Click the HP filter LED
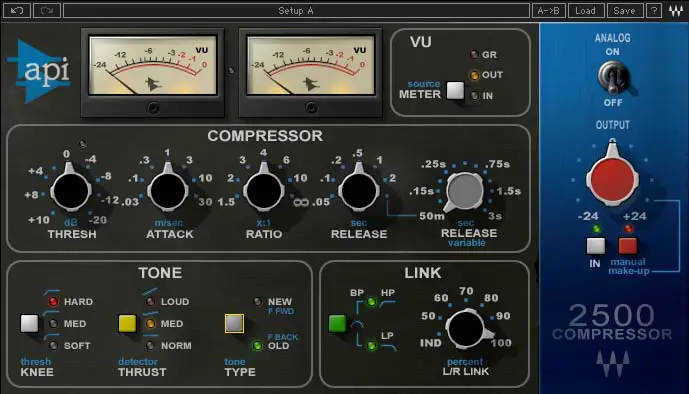This screenshot has height=394, width=689. 372,302
